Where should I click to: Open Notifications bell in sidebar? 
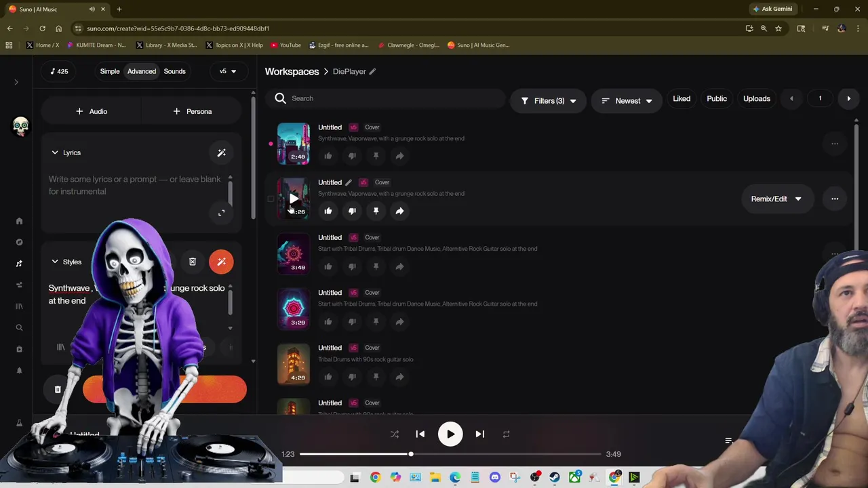tap(19, 371)
